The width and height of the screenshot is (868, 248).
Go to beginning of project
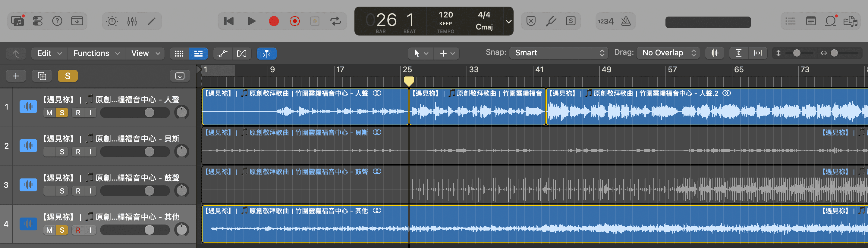pyautogui.click(x=229, y=21)
